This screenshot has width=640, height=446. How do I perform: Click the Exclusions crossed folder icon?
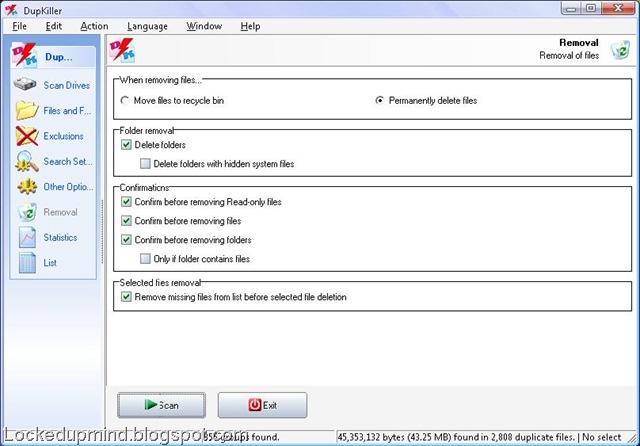click(27, 136)
